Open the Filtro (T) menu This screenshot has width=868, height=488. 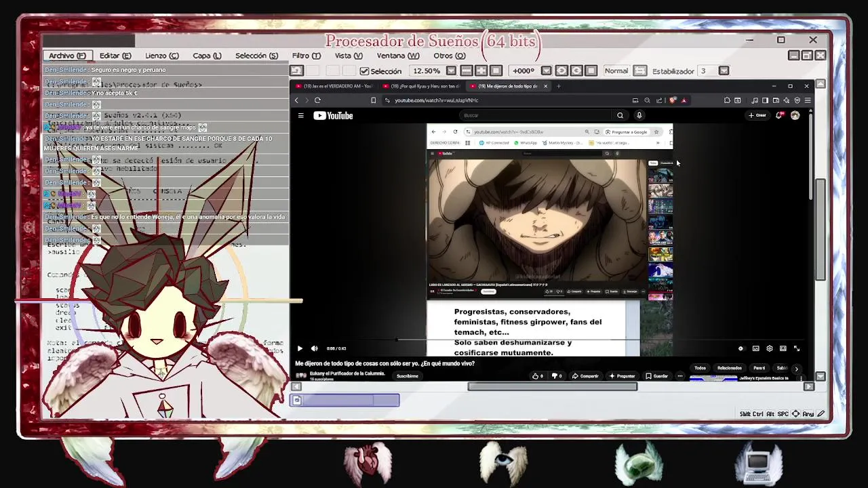click(307, 56)
